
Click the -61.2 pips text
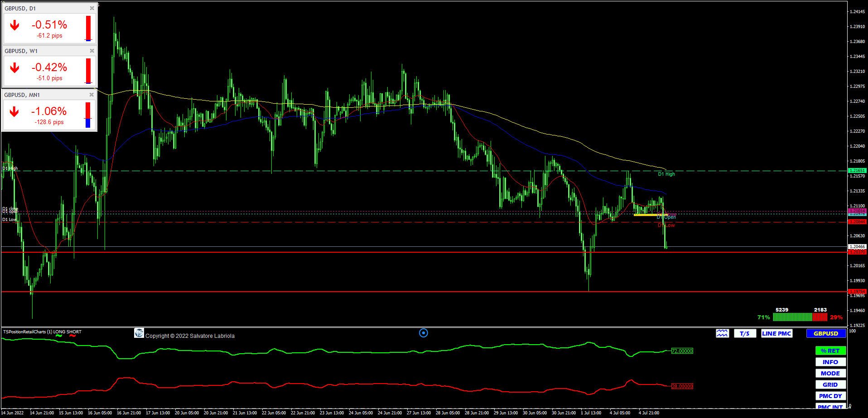(x=50, y=36)
